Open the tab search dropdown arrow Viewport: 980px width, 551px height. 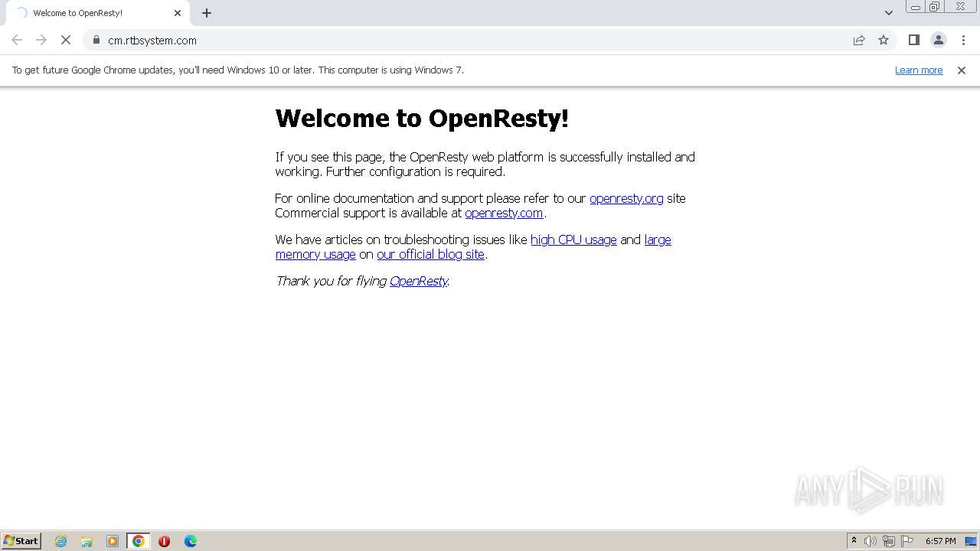tap(888, 13)
